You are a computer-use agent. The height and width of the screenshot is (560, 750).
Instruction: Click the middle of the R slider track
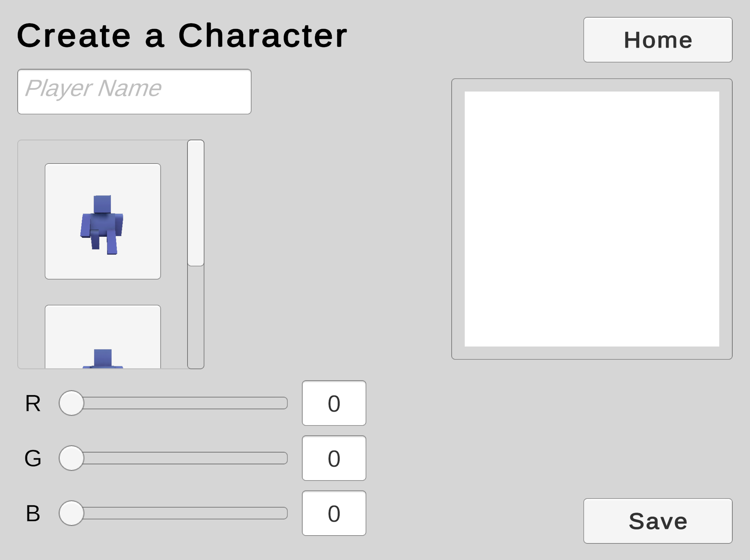click(x=179, y=403)
